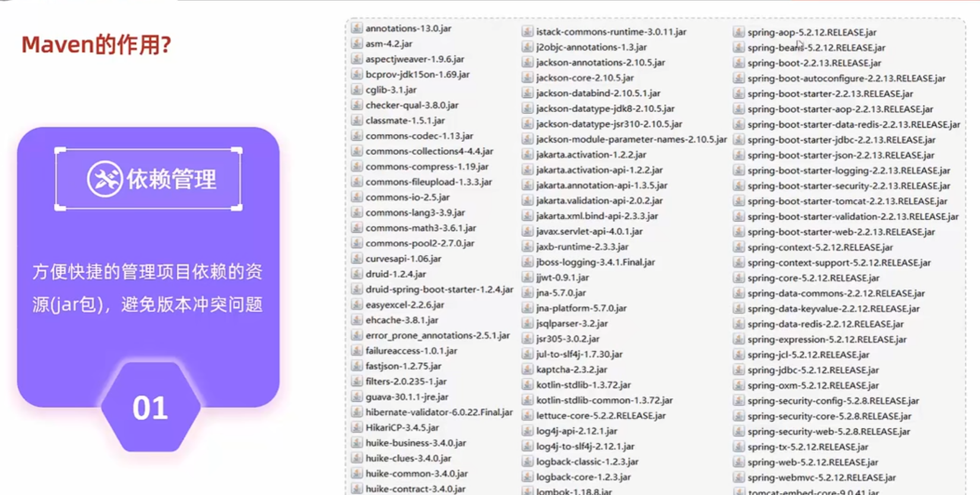Click the jar icon beside aspectjweaver-1.9.6.jar
This screenshot has width=980, height=495.
pyautogui.click(x=357, y=59)
